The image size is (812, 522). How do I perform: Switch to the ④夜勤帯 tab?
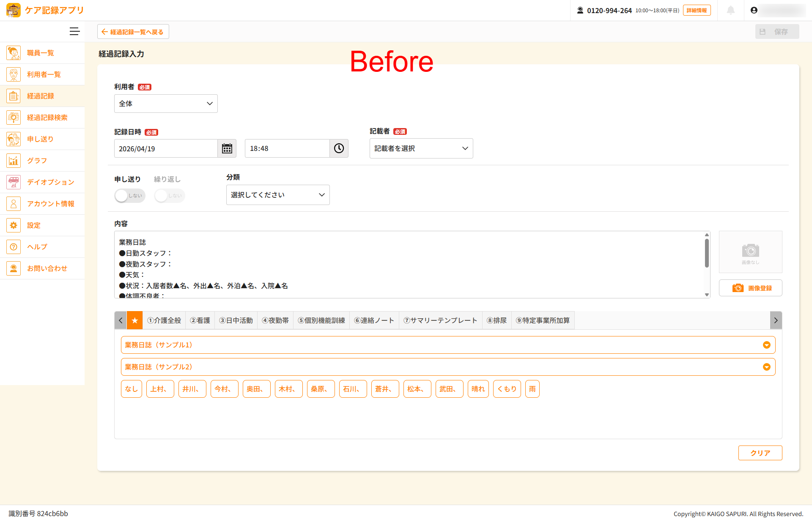(275, 320)
